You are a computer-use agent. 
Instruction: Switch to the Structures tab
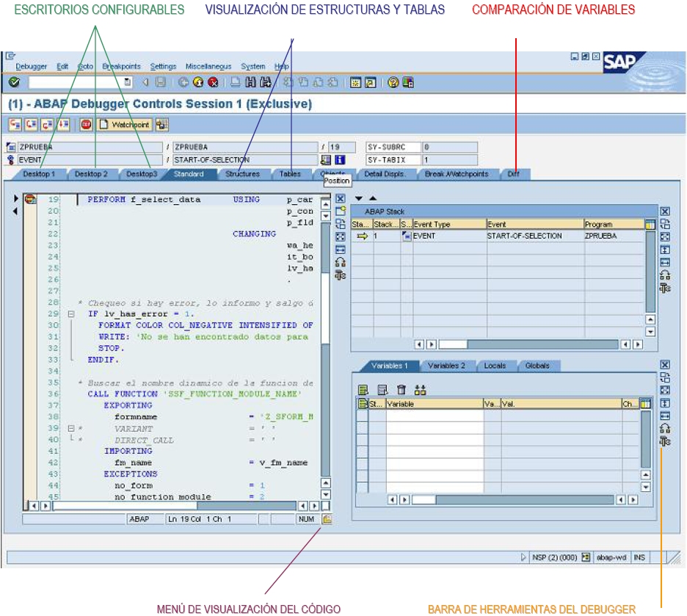(x=242, y=174)
